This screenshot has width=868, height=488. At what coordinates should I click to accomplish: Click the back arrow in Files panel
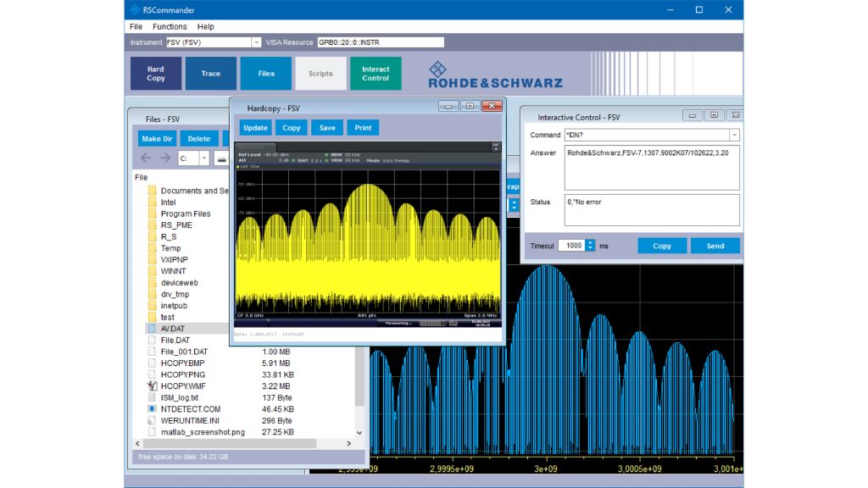[146, 158]
